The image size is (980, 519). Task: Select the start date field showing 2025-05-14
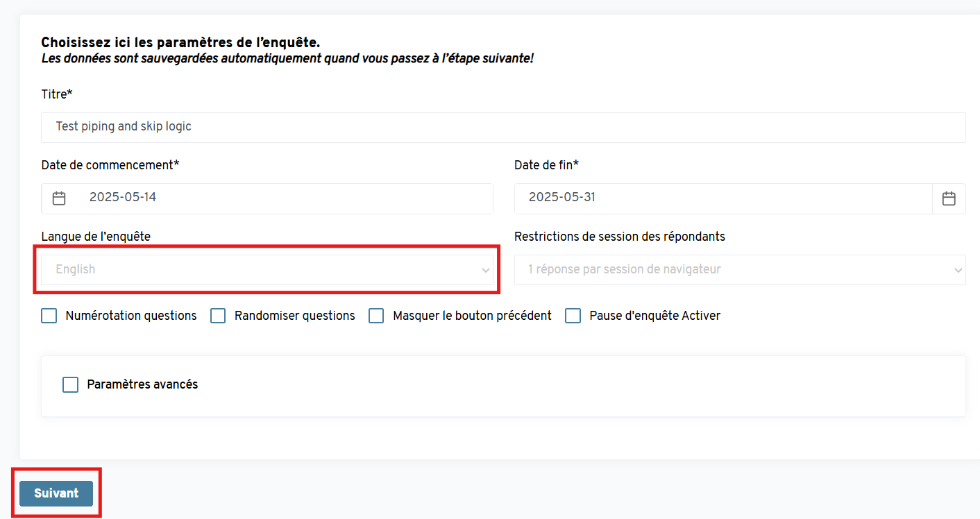267,198
